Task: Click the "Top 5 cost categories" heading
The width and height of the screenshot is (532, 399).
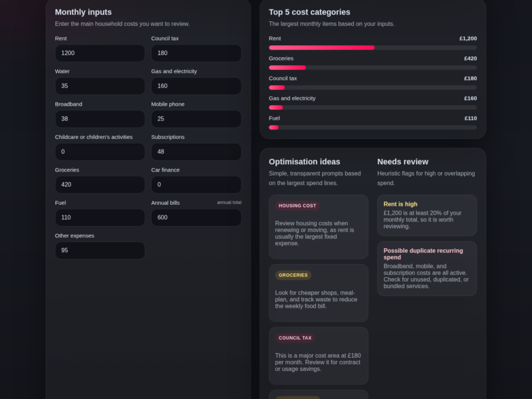Action: tap(309, 12)
